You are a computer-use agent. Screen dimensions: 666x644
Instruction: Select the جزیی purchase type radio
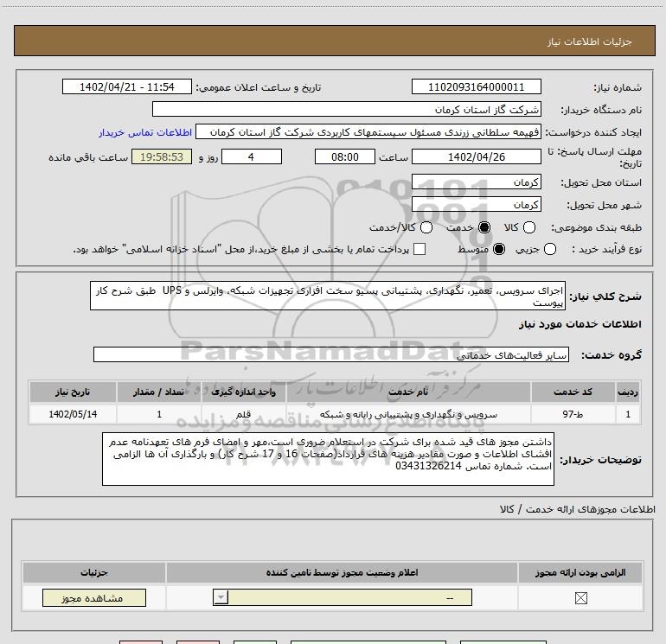click(x=549, y=249)
